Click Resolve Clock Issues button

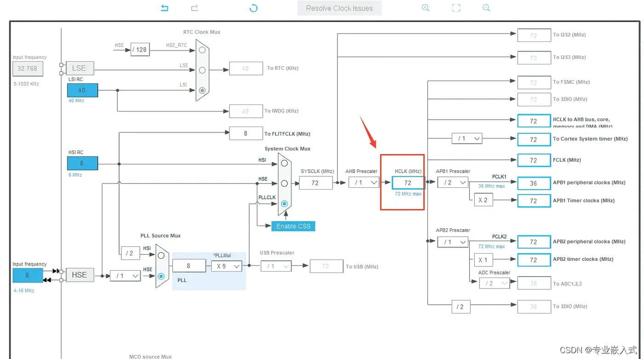[339, 8]
